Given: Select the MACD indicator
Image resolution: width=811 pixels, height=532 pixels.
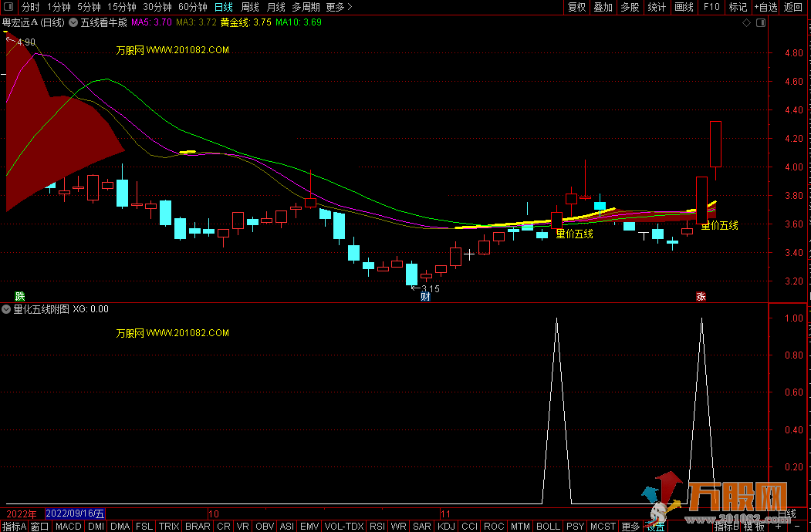Looking at the screenshot, I should (x=68, y=527).
